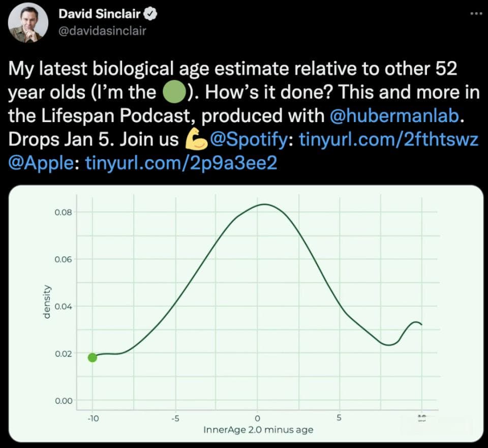Click the 0.08 y-axis tick label
488x448 pixels.
click(63, 213)
